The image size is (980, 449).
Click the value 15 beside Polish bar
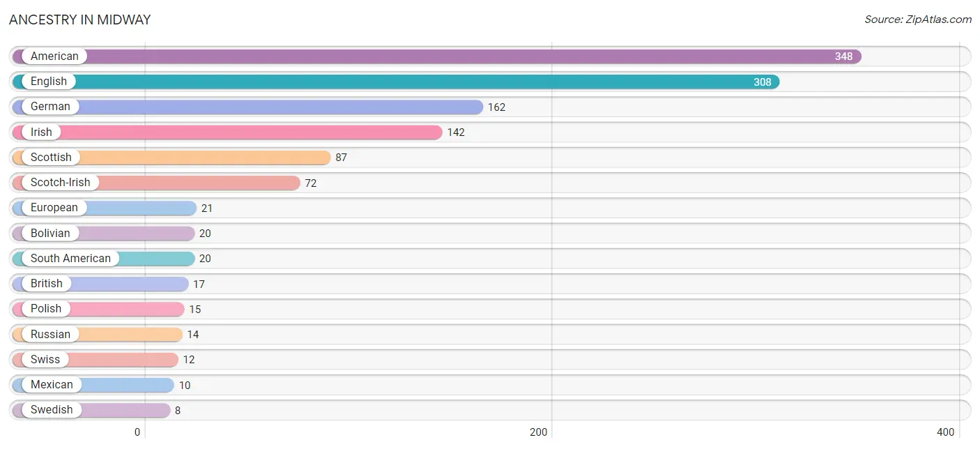(195, 309)
